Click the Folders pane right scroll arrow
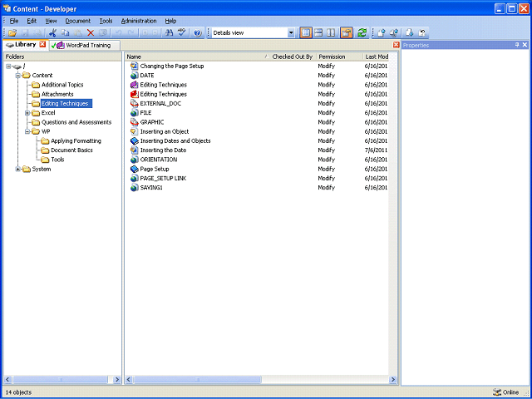 [x=116, y=380]
